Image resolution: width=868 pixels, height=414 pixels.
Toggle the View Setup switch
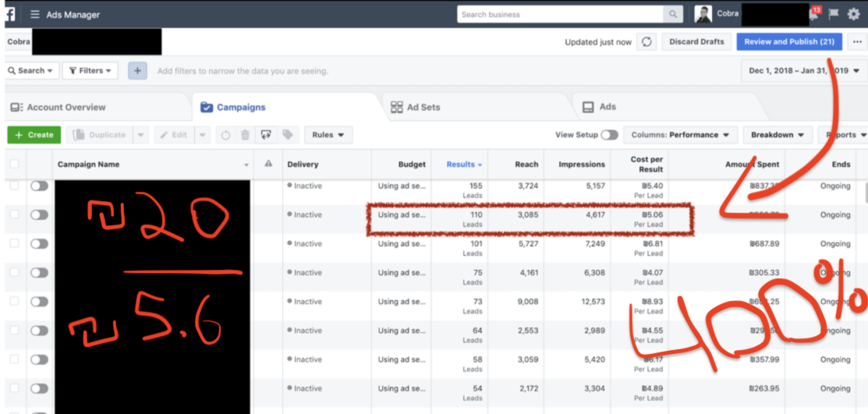coord(608,135)
